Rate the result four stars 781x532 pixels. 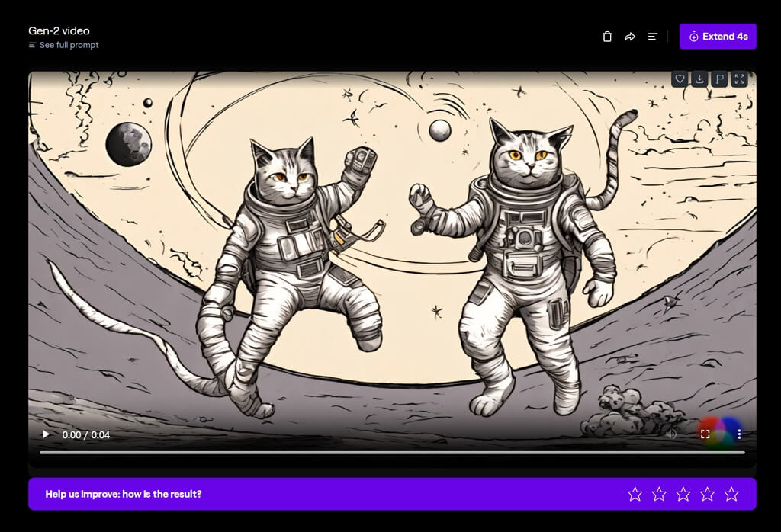point(708,494)
